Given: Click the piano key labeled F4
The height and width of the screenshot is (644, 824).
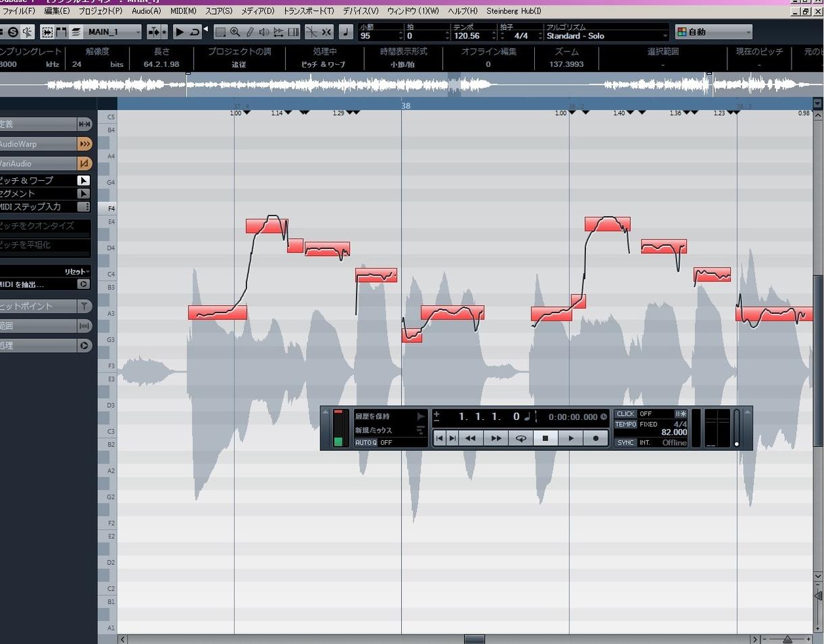Looking at the screenshot, I should 107,209.
